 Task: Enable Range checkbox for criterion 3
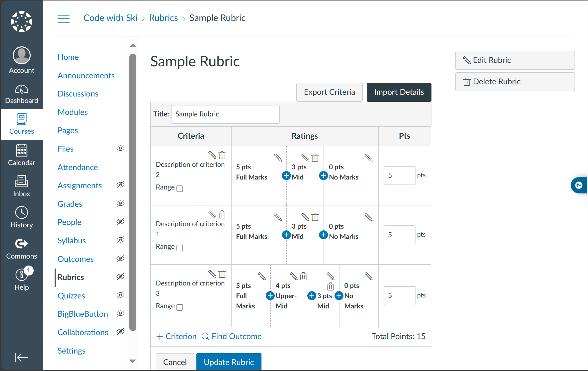[x=180, y=307]
